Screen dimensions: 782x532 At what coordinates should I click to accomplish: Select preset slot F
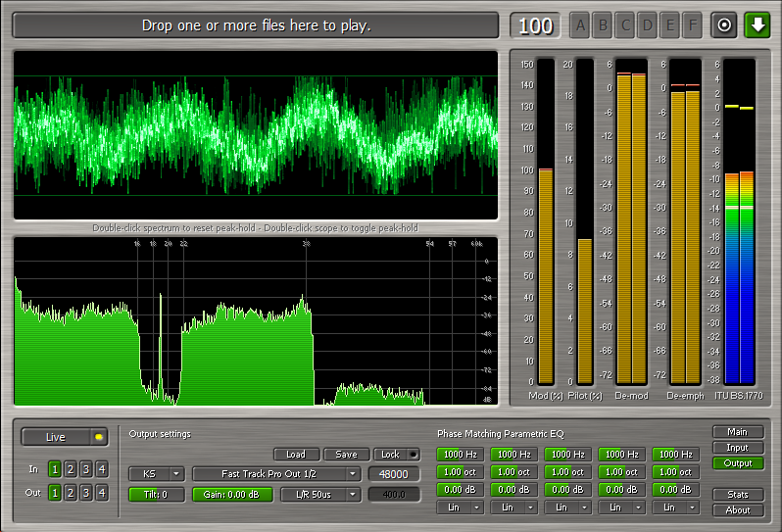tap(692, 25)
